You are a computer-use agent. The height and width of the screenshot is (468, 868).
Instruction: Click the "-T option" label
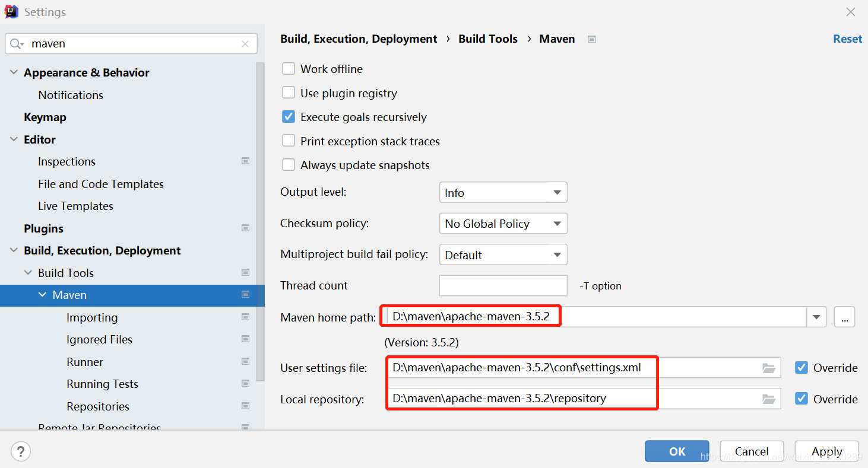tap(600, 286)
